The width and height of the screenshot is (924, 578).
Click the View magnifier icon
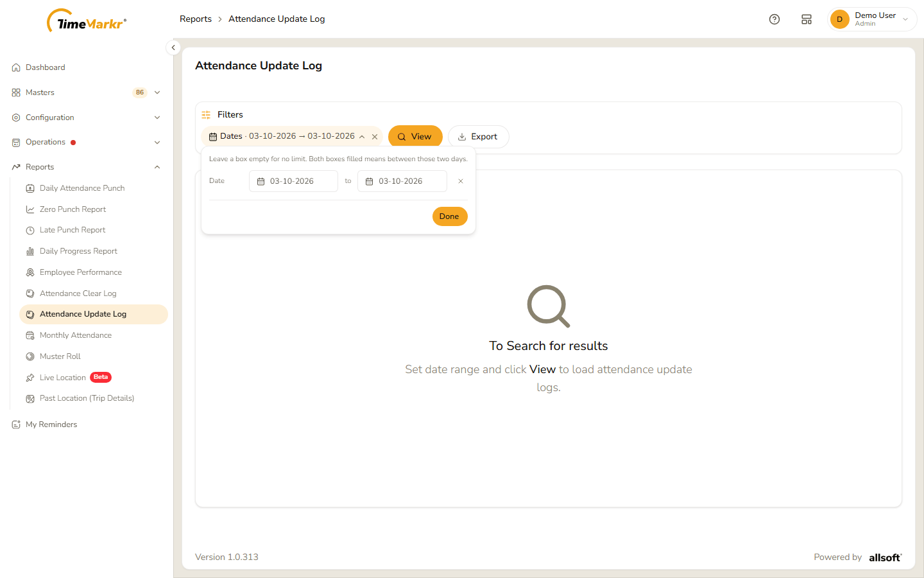coord(402,137)
